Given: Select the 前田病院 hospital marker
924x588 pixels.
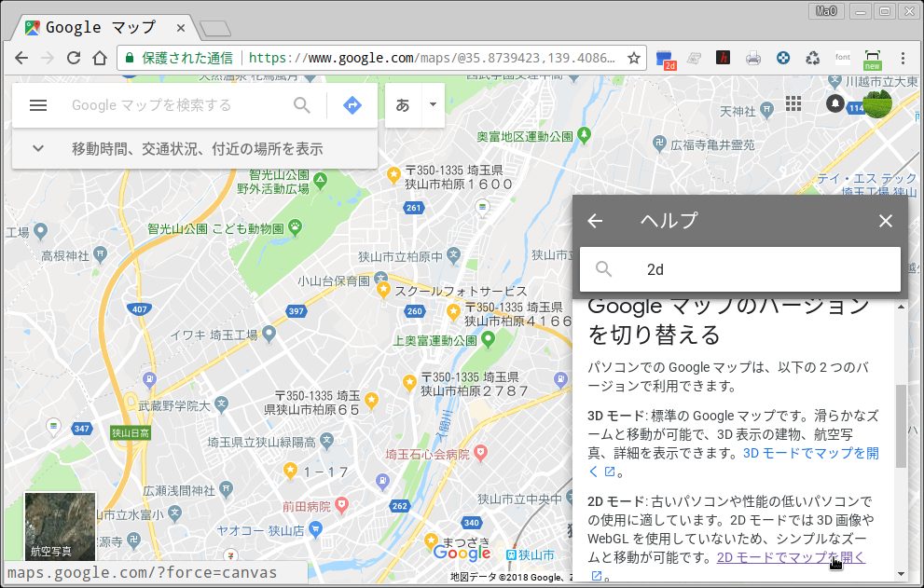Looking at the screenshot, I should coord(341,505).
